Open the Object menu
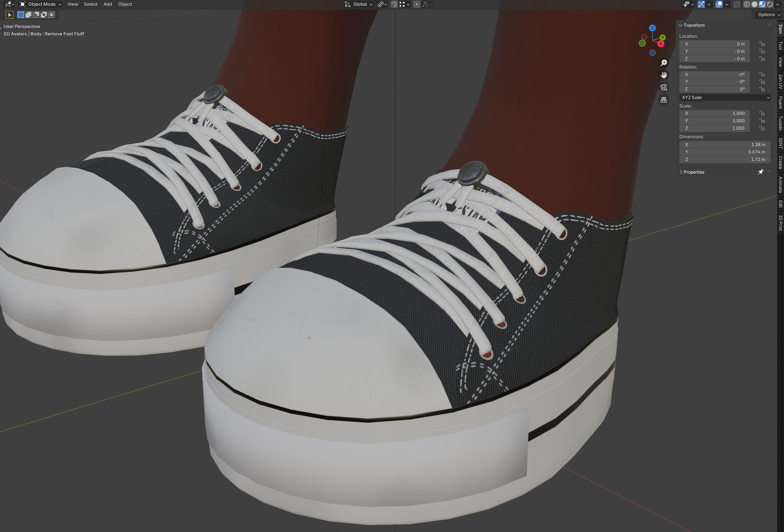This screenshot has width=784, height=532. click(125, 4)
